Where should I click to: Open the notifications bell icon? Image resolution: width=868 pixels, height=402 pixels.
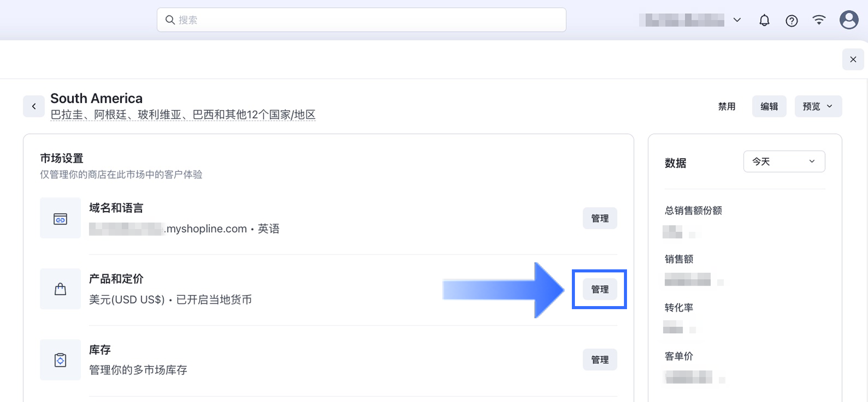point(764,20)
